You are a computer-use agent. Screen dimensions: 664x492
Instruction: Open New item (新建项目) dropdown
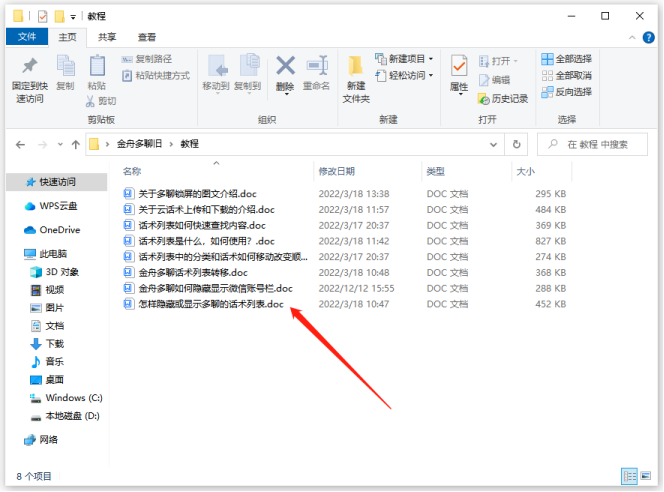[404, 59]
